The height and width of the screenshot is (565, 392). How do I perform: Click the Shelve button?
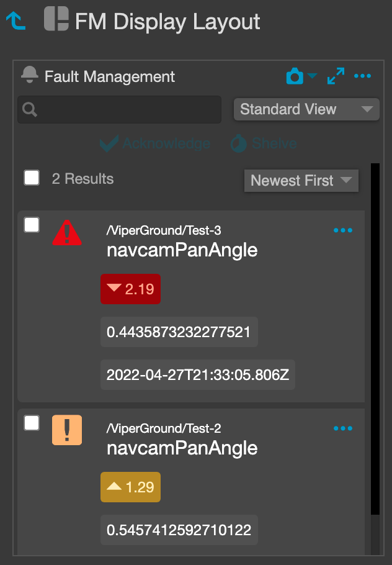click(x=263, y=143)
